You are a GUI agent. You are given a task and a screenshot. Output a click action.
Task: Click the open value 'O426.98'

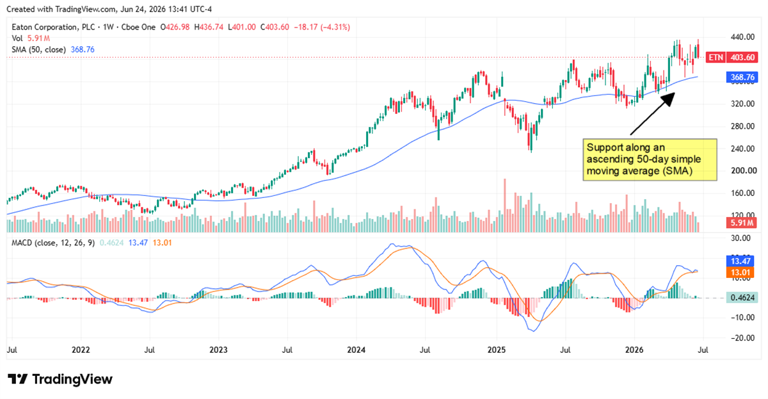pyautogui.click(x=175, y=27)
